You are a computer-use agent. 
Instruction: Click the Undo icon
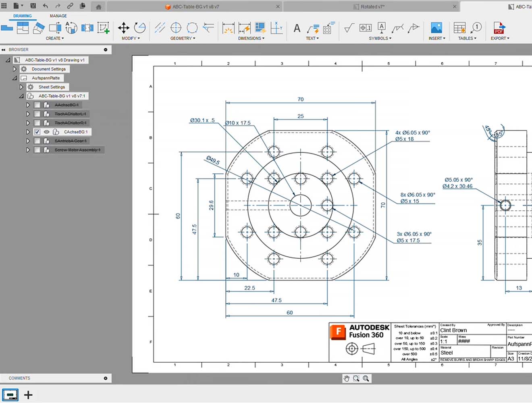(46, 6)
